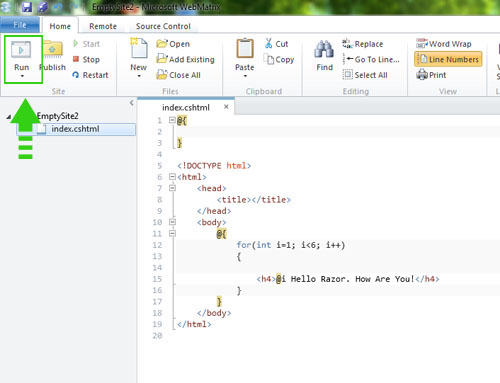Open the Paste dropdown arrow

(245, 76)
